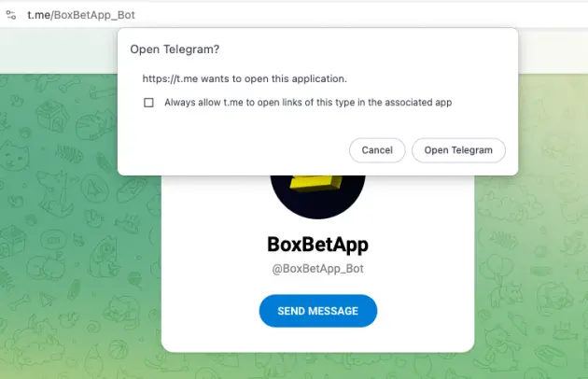Click the BoxBetApp yellow box avatar
Image resolution: width=588 pixels, height=379 pixels.
tap(317, 197)
